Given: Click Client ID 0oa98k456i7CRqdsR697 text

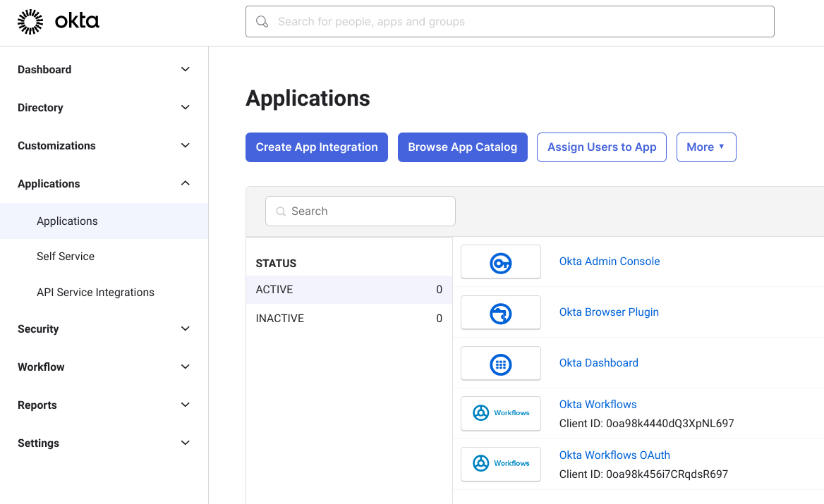Looking at the screenshot, I should 643,474.
